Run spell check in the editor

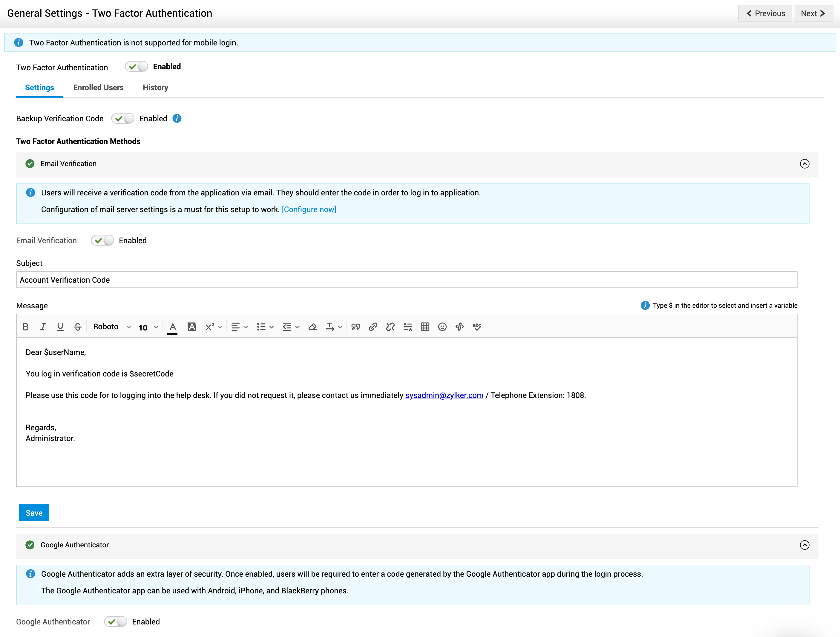[x=477, y=327]
